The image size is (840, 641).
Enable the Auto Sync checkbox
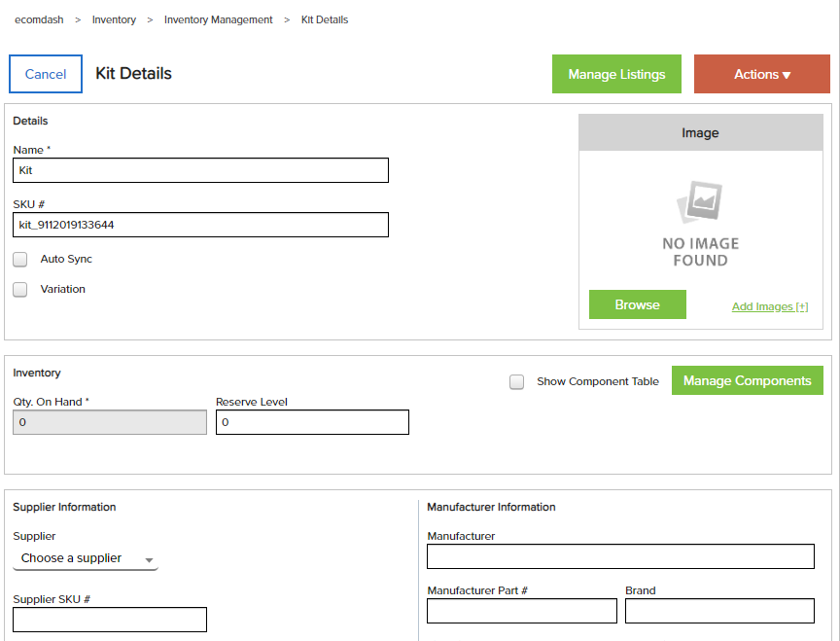[19, 260]
